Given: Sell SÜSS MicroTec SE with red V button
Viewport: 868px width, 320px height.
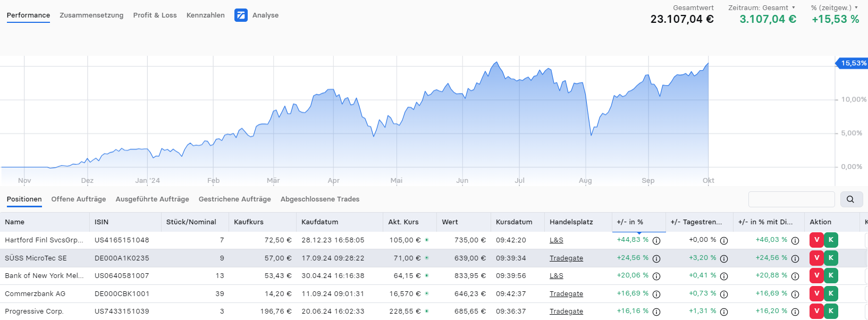Looking at the screenshot, I should 816,258.
